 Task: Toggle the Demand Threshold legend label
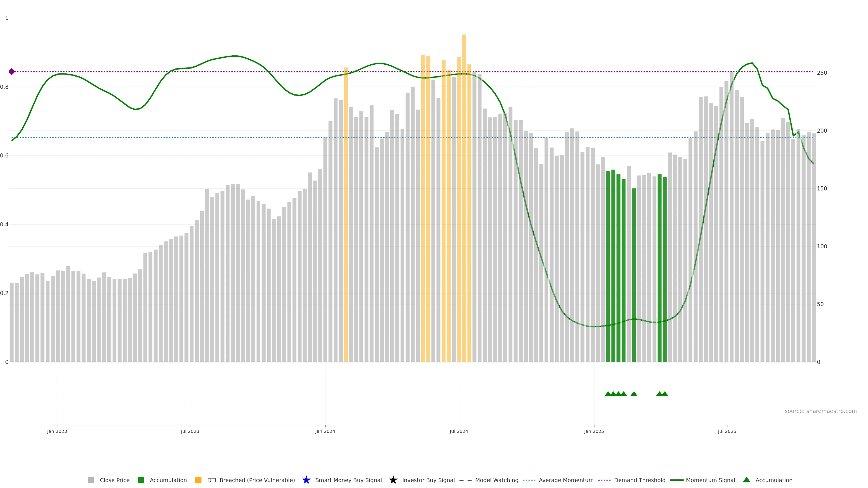[639, 480]
